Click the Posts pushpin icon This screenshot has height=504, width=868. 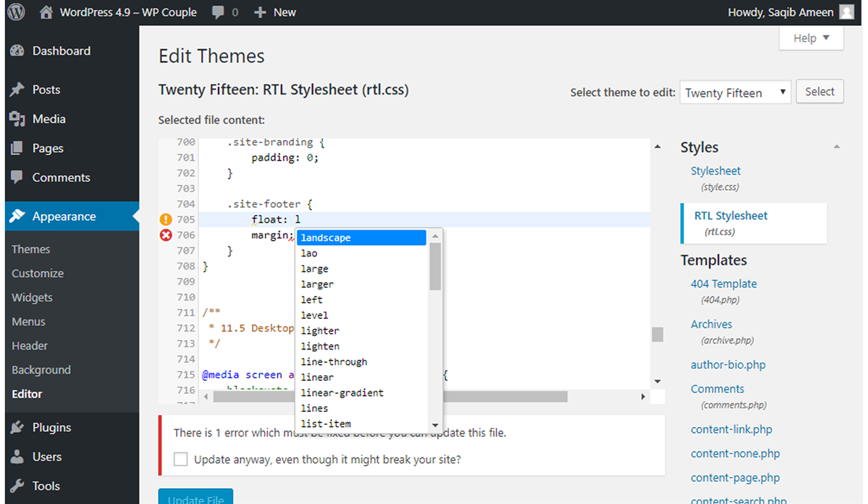(x=17, y=89)
